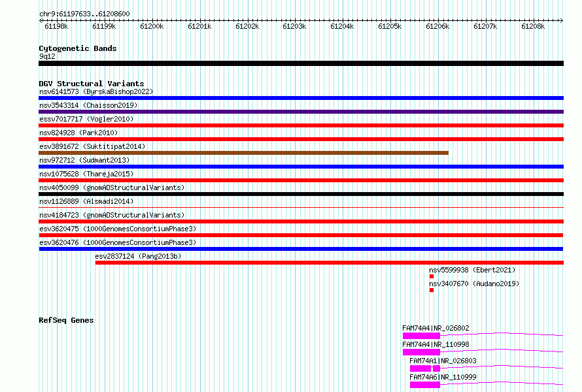
Task: Open esv3891672 (Suktitipat2014) label
Action: point(92,146)
